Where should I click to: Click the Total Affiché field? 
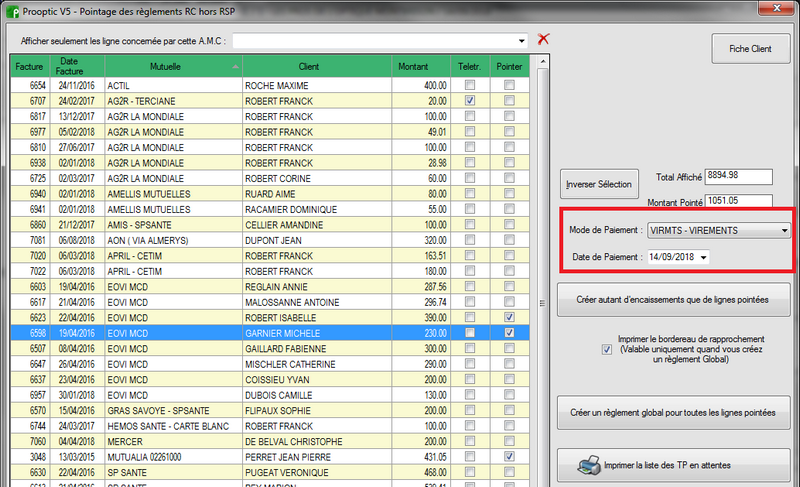[739, 176]
